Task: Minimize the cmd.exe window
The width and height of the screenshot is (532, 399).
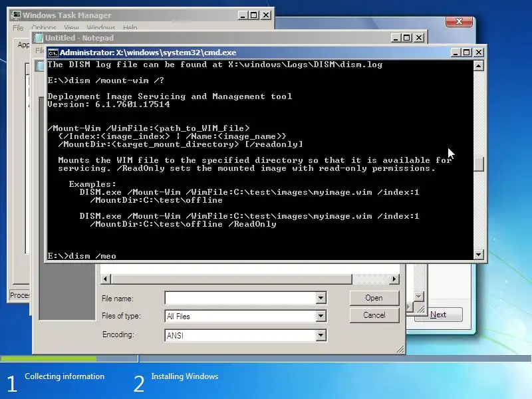Action: (456, 53)
